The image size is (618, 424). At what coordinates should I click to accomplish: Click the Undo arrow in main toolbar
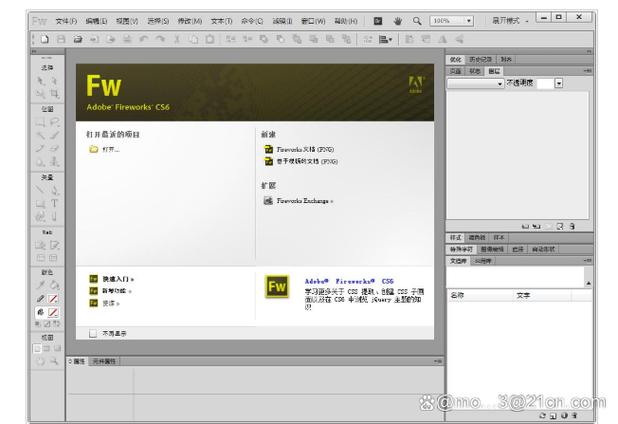[143, 39]
